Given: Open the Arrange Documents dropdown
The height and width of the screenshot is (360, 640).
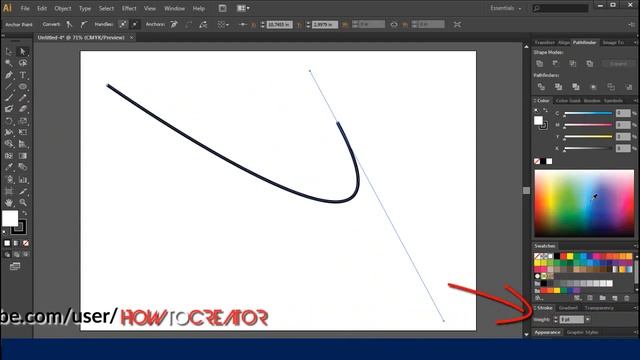Looking at the screenshot, I should pos(243,8).
